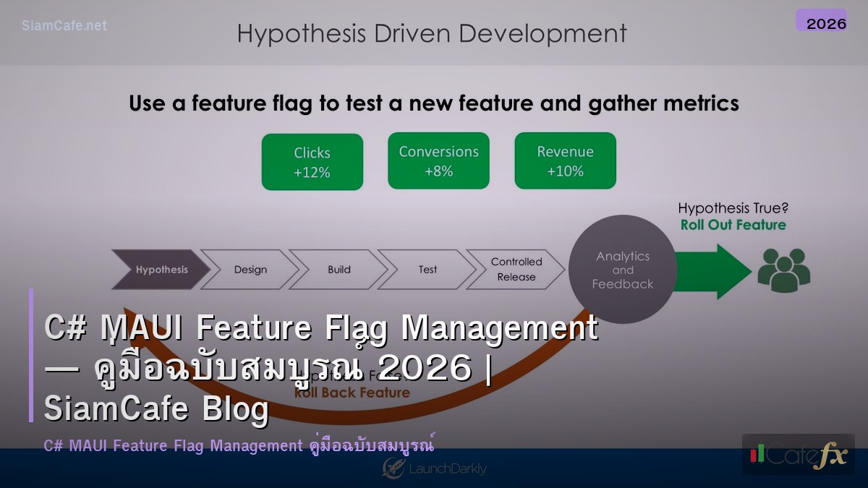Toggle the Conversions +8% metric card
Image resolution: width=868 pixels, height=488 pixels.
(x=438, y=160)
